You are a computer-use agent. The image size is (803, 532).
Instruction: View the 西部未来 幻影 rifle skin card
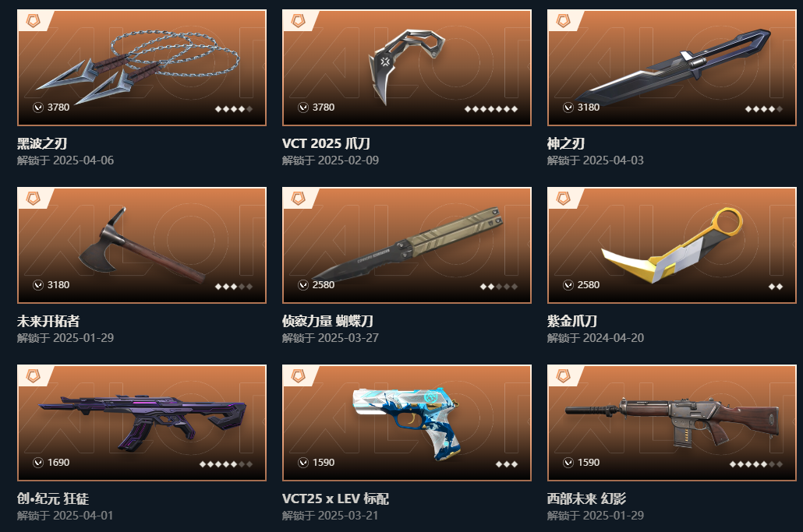672,422
